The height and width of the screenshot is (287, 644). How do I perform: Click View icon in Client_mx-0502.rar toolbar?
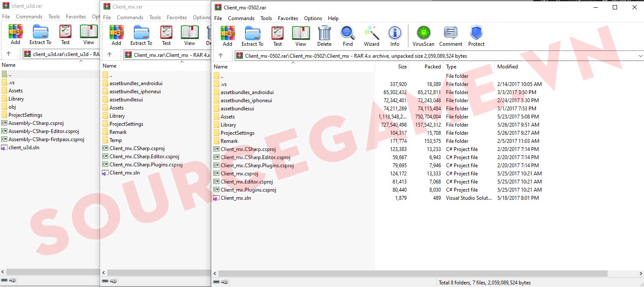(301, 36)
